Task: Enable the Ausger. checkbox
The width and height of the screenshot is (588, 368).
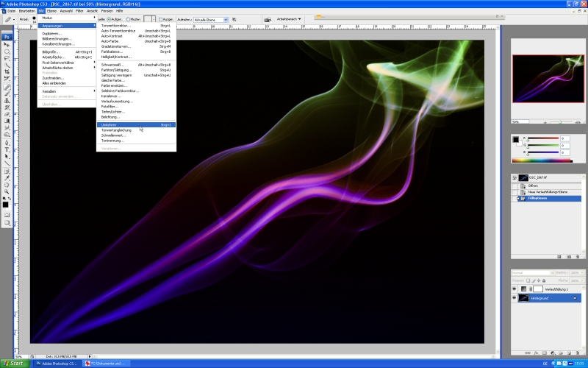Action: point(160,19)
